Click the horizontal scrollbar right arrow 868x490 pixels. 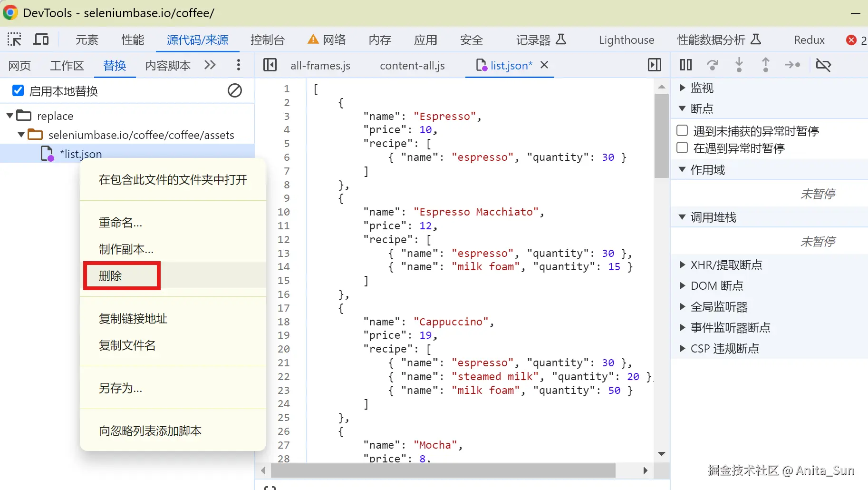tap(645, 470)
